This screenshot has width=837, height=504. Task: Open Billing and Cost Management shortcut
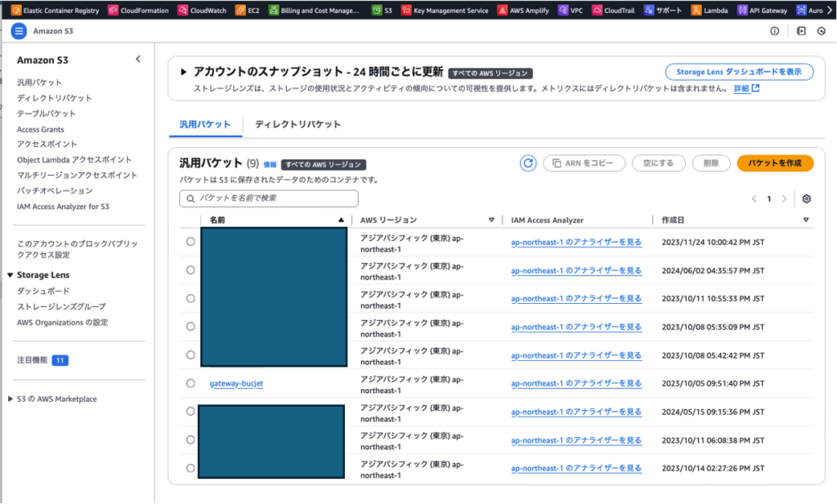pyautogui.click(x=314, y=10)
